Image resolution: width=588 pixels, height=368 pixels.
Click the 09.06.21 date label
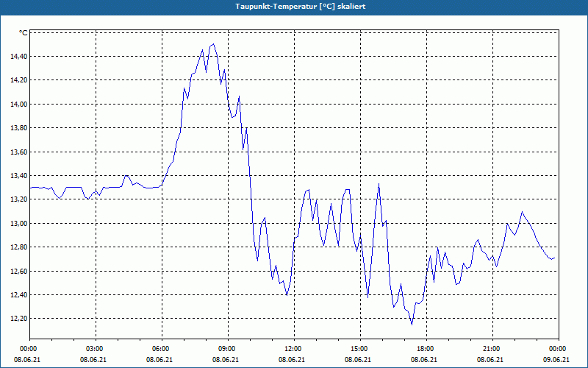click(556, 360)
